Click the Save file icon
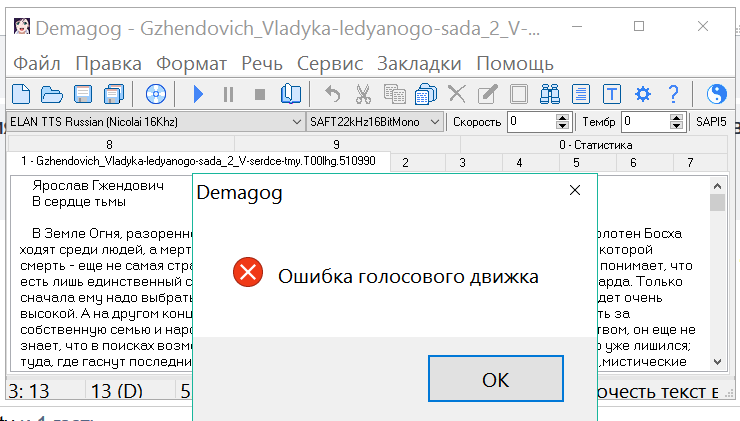Viewport: 740px width, 421px height. point(83,94)
